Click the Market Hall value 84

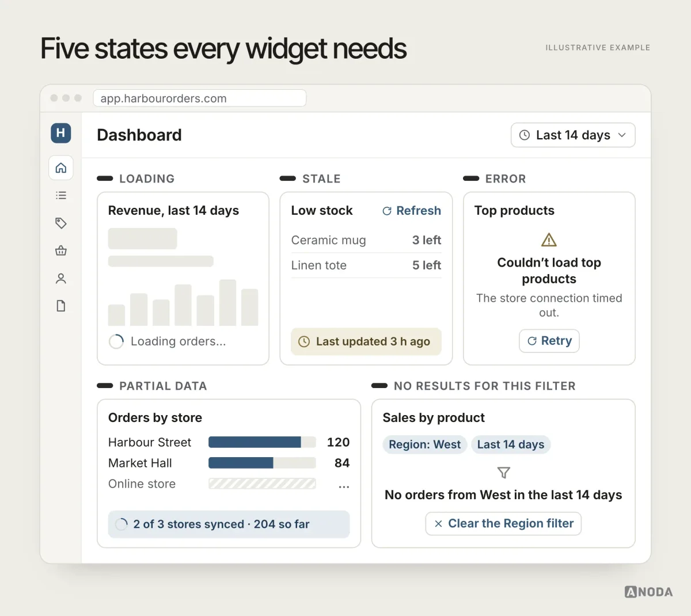[342, 463]
